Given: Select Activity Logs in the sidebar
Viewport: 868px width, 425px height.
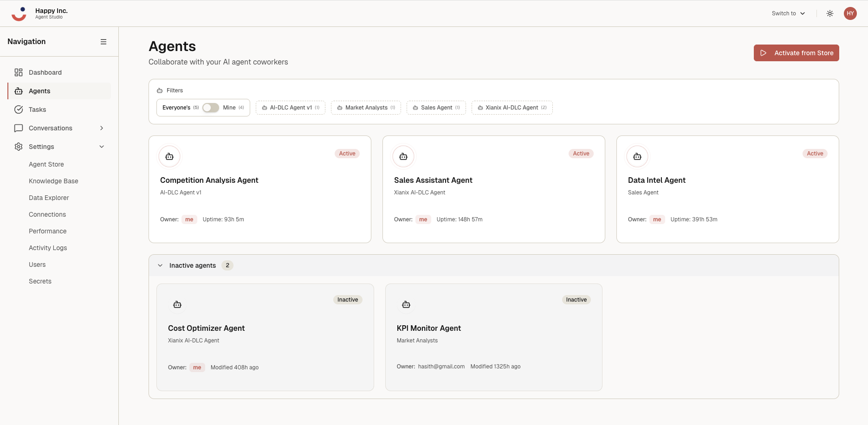Looking at the screenshot, I should [x=48, y=248].
